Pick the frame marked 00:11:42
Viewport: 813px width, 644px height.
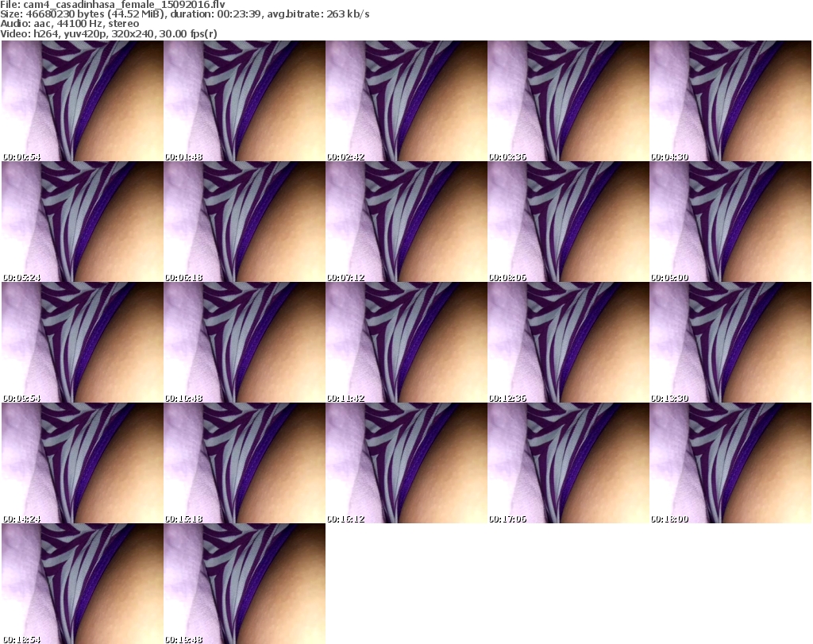406,342
